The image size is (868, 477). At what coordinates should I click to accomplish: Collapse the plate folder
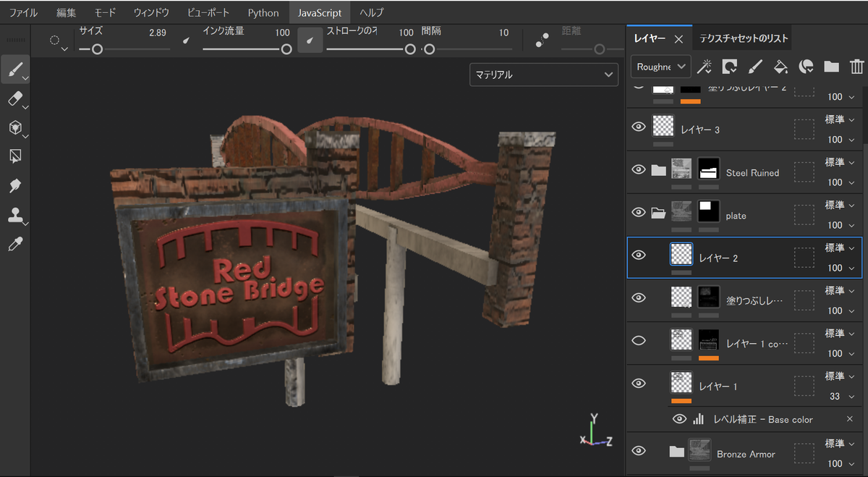point(658,214)
